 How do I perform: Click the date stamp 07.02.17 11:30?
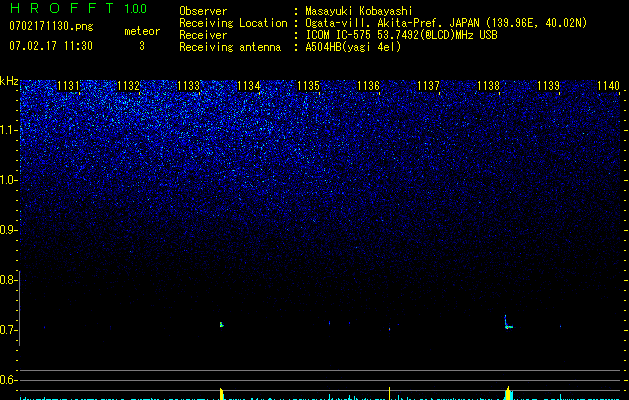pyautogui.click(x=51, y=46)
